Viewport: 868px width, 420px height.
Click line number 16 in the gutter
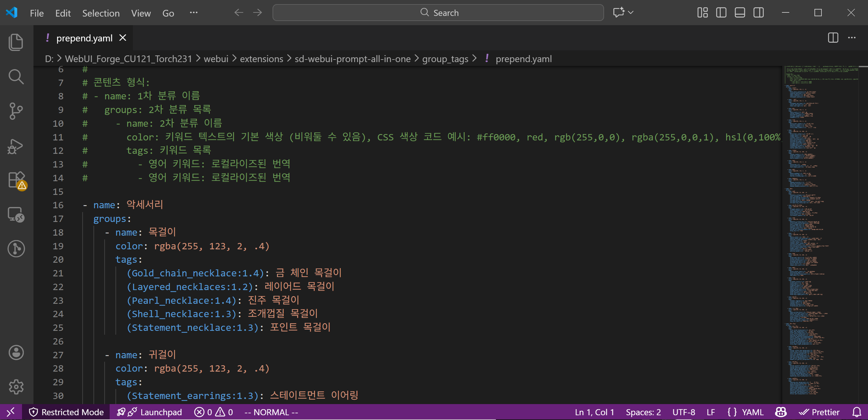58,205
